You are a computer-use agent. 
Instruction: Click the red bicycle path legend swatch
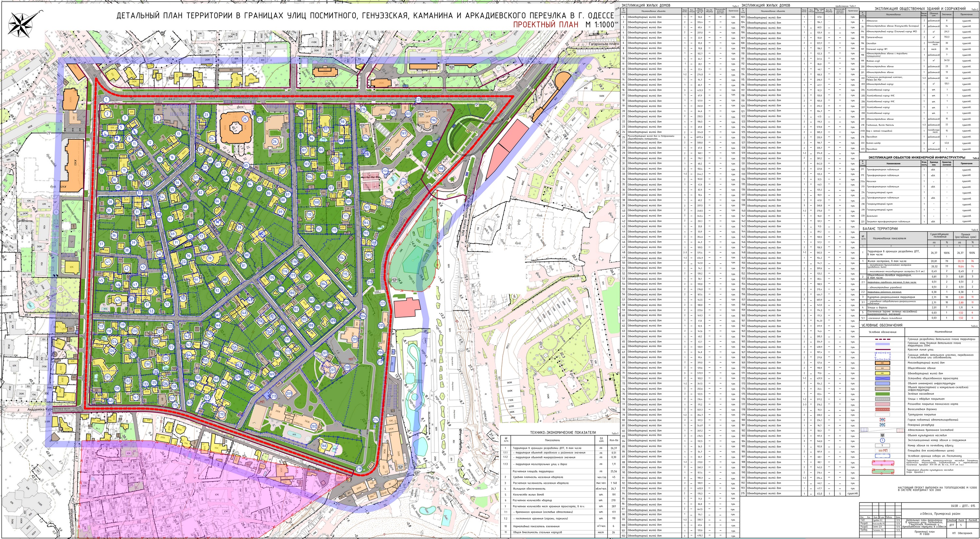point(883,409)
